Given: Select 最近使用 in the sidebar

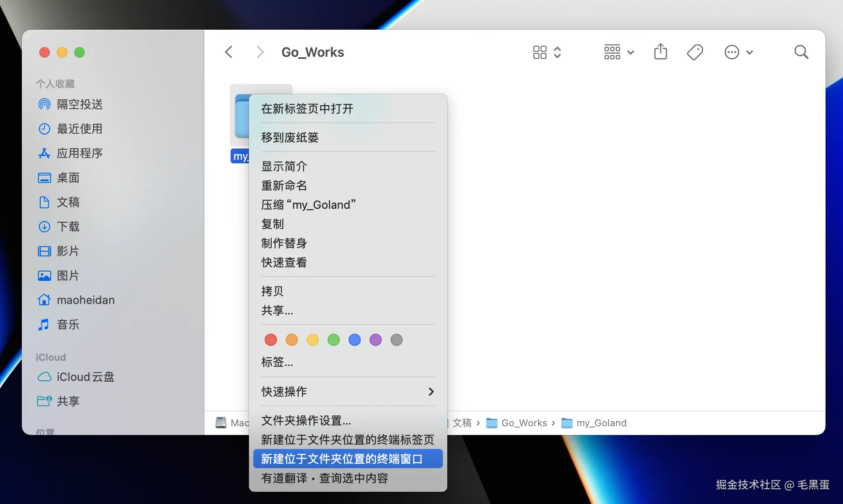Looking at the screenshot, I should (x=80, y=128).
